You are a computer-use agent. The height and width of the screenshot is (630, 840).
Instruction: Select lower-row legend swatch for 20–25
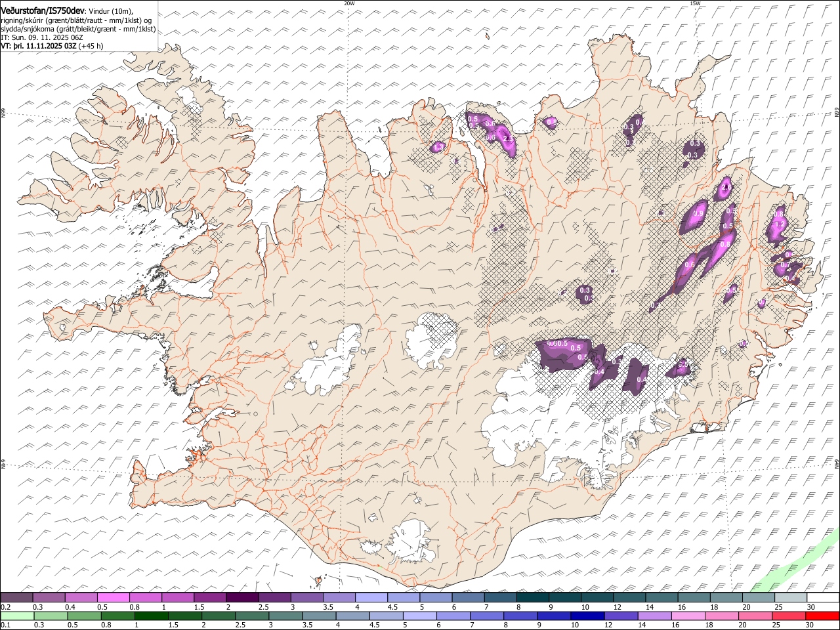pos(754,616)
